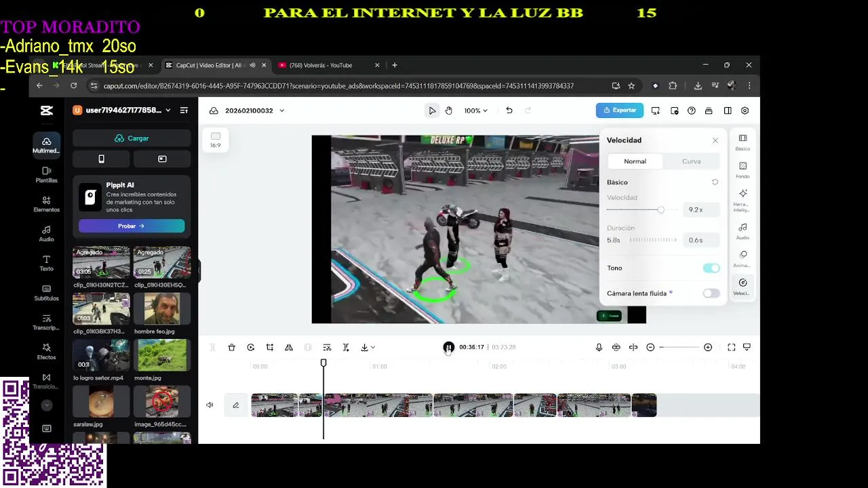Enable the Cámara lenta fluida switch
Image resolution: width=868 pixels, height=488 pixels.
coord(711,293)
